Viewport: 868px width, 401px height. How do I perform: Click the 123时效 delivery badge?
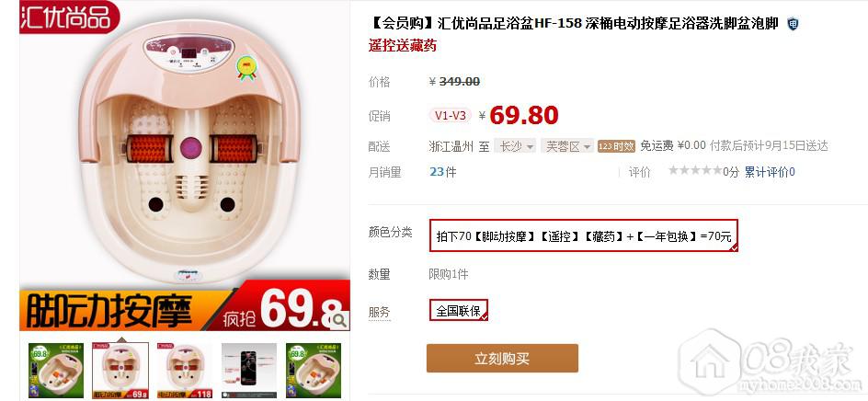click(x=616, y=146)
